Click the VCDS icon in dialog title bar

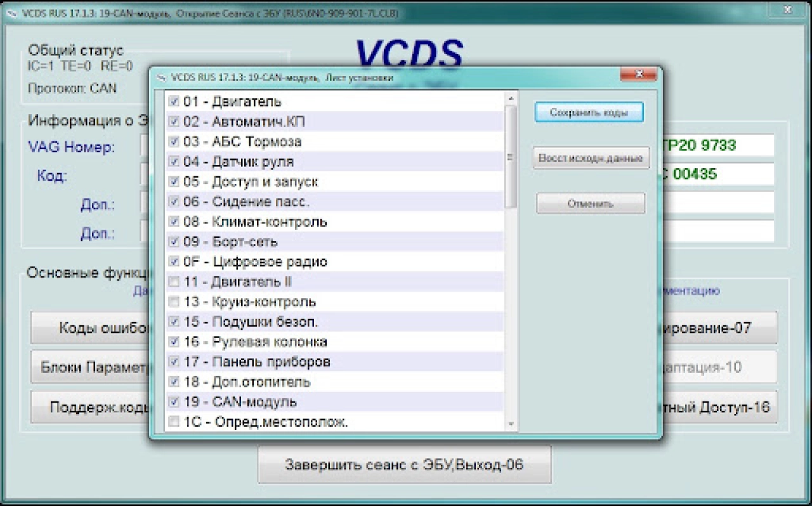(x=160, y=77)
